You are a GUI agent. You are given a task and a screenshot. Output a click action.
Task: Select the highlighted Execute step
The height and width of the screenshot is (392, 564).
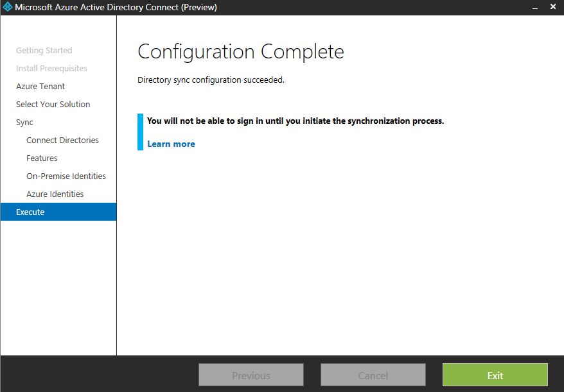[30, 212]
